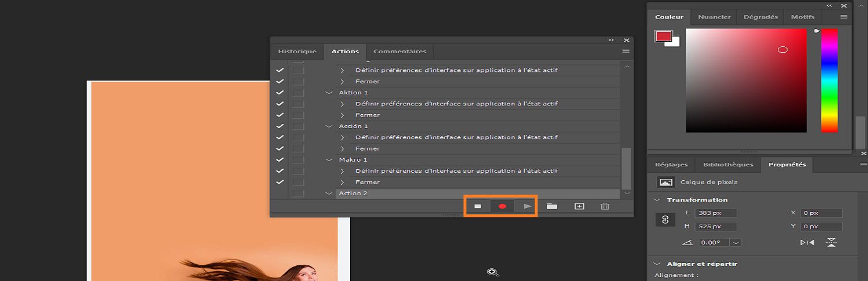Image resolution: width=868 pixels, height=281 pixels.
Task: Collapse the Action 2 action
Action: click(x=329, y=194)
